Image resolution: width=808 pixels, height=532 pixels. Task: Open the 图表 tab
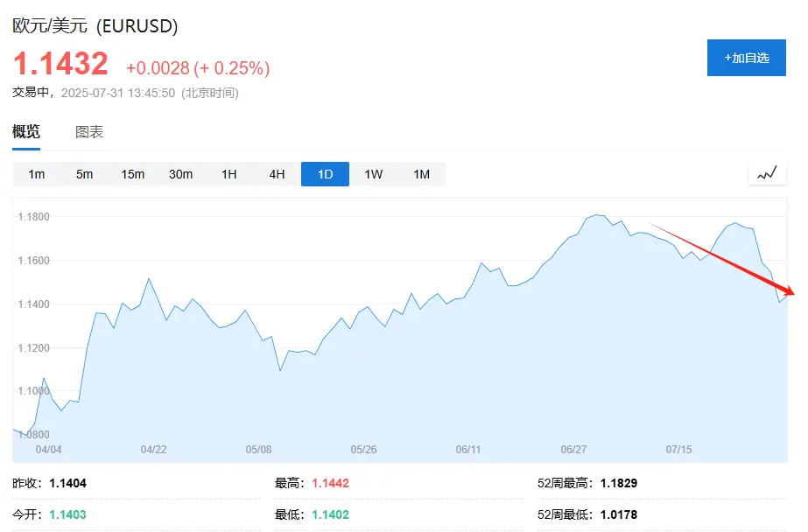(89, 132)
